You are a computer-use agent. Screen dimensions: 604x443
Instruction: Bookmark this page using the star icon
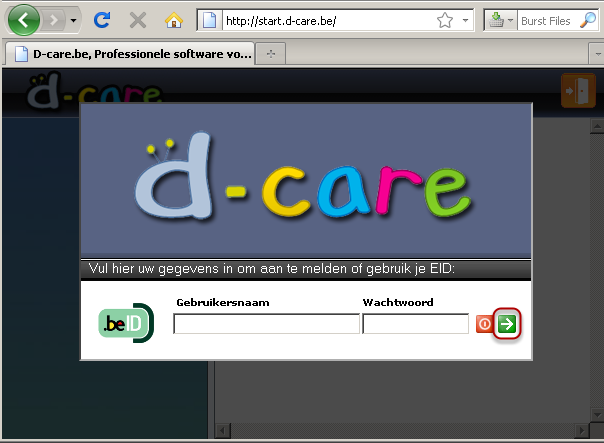[445, 20]
